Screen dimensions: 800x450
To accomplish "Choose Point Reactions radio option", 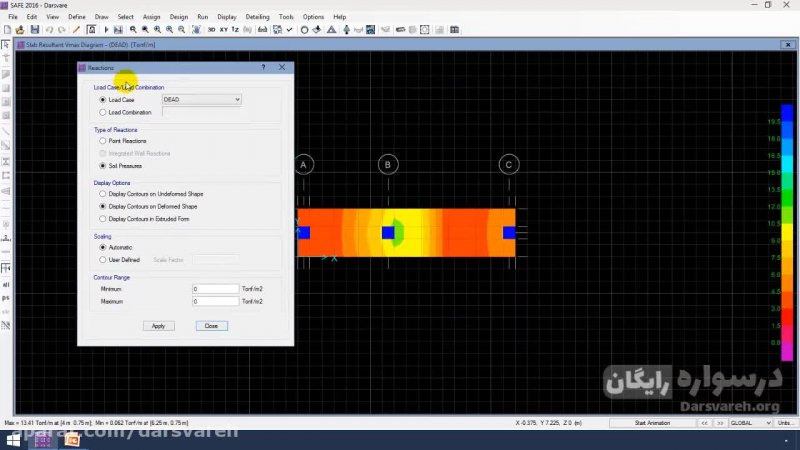I will 102,141.
